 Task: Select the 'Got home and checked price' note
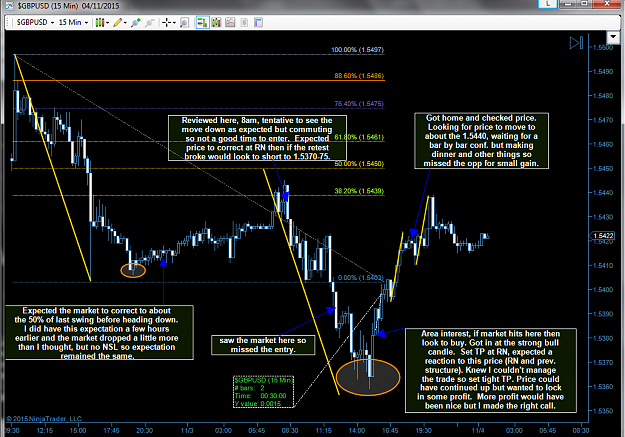pyautogui.click(x=482, y=141)
